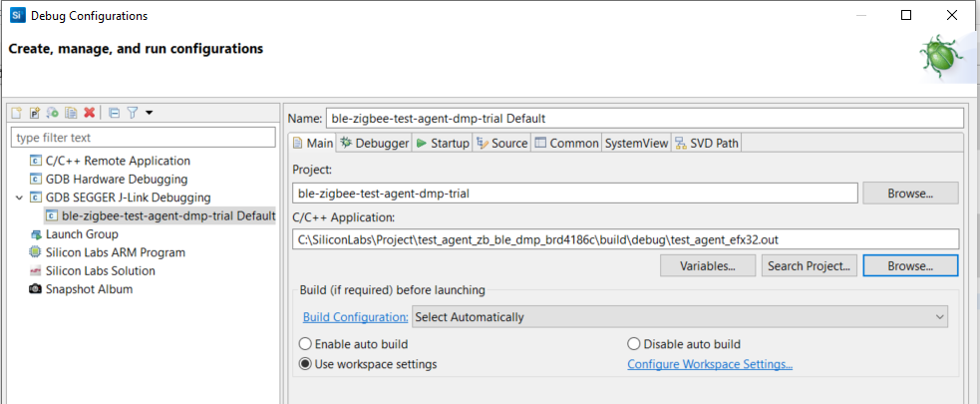Click the Silicon Labs Solution icon
The height and width of the screenshot is (404, 980).
[x=36, y=270]
